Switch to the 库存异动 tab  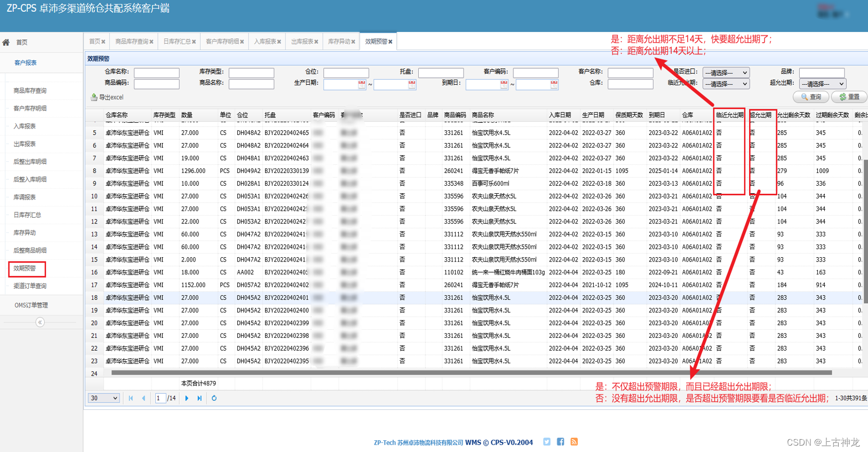pos(339,42)
